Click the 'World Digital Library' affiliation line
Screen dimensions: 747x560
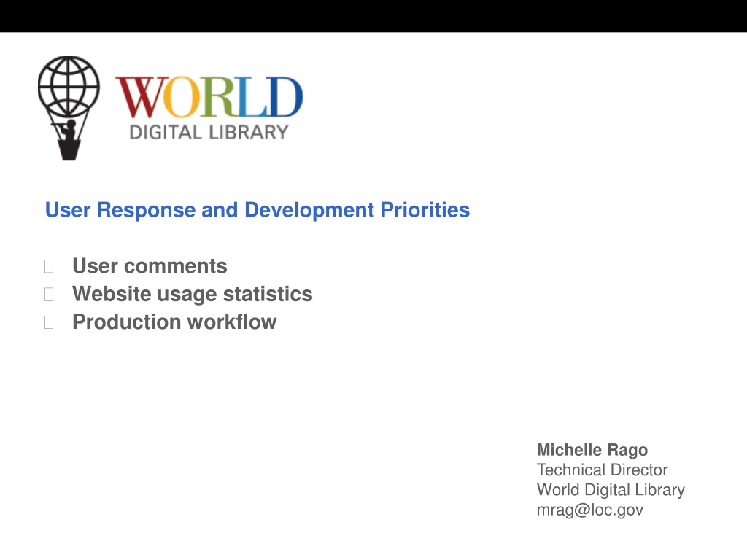(x=611, y=490)
